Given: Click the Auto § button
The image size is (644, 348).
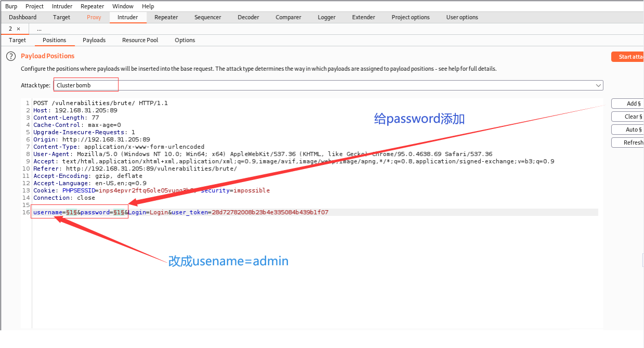Looking at the screenshot, I should 628,130.
